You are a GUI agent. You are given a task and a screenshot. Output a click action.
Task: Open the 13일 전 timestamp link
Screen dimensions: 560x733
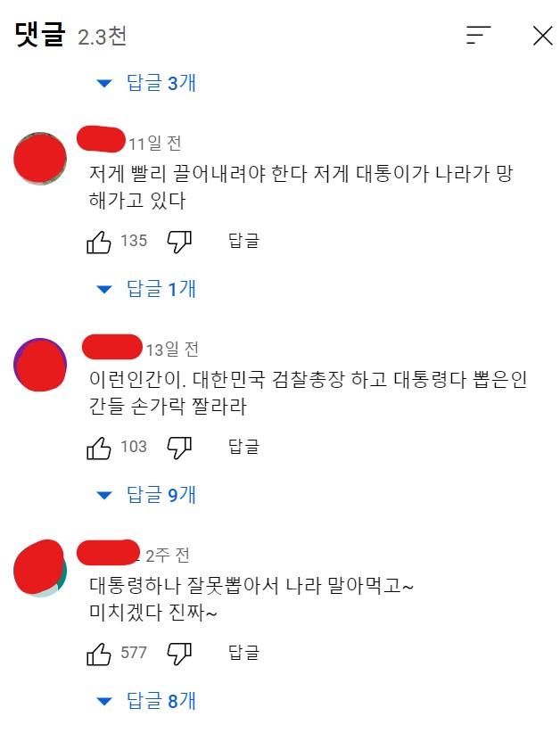tap(172, 350)
